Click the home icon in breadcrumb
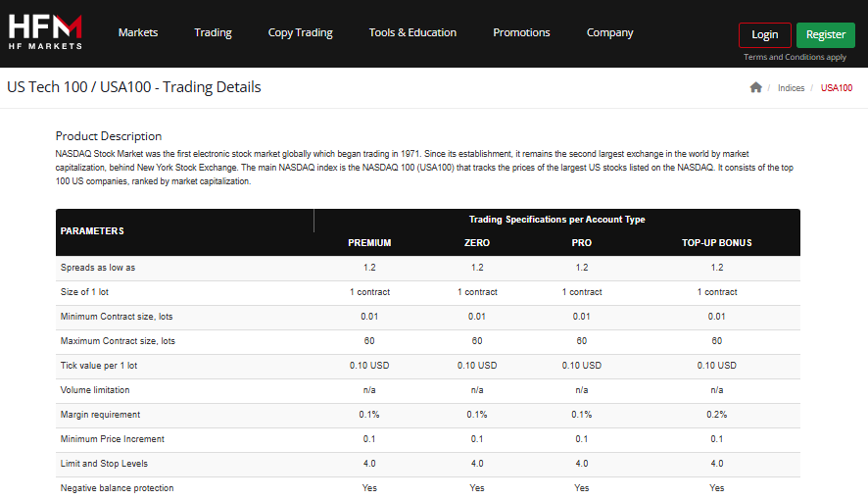Viewport: 868px width, 500px height. point(755,87)
